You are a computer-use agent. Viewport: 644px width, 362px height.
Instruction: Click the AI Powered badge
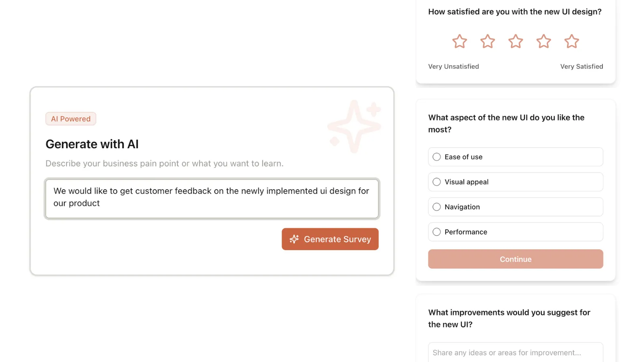[71, 119]
